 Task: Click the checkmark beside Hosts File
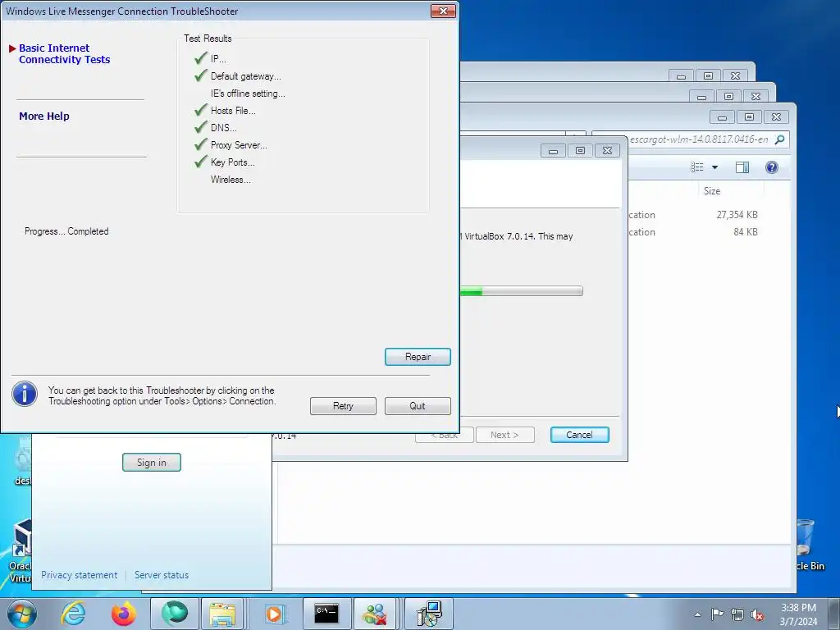(x=201, y=110)
